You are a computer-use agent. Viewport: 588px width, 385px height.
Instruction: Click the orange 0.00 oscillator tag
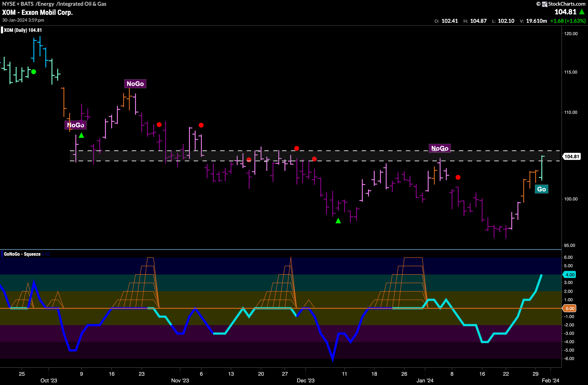pyautogui.click(x=569, y=309)
